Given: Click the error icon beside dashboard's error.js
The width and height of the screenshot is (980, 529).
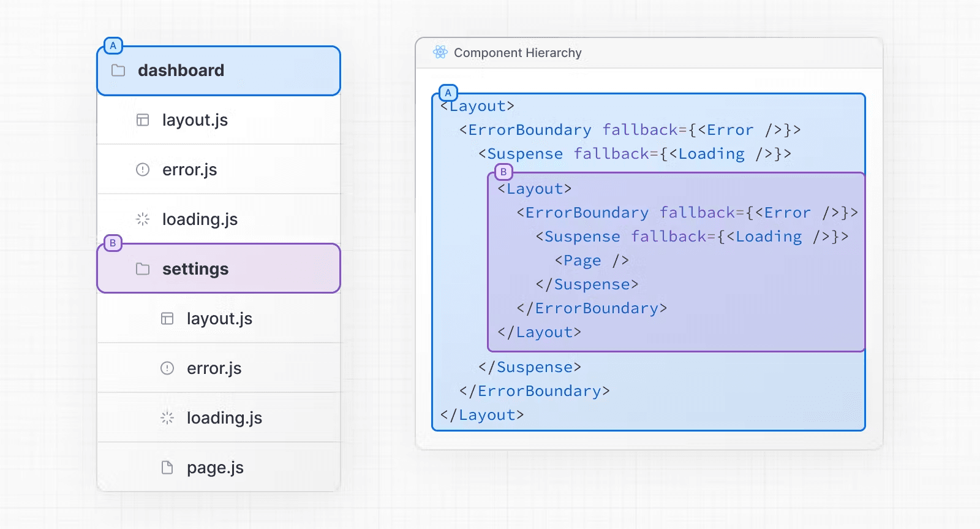Looking at the screenshot, I should pos(143,170).
